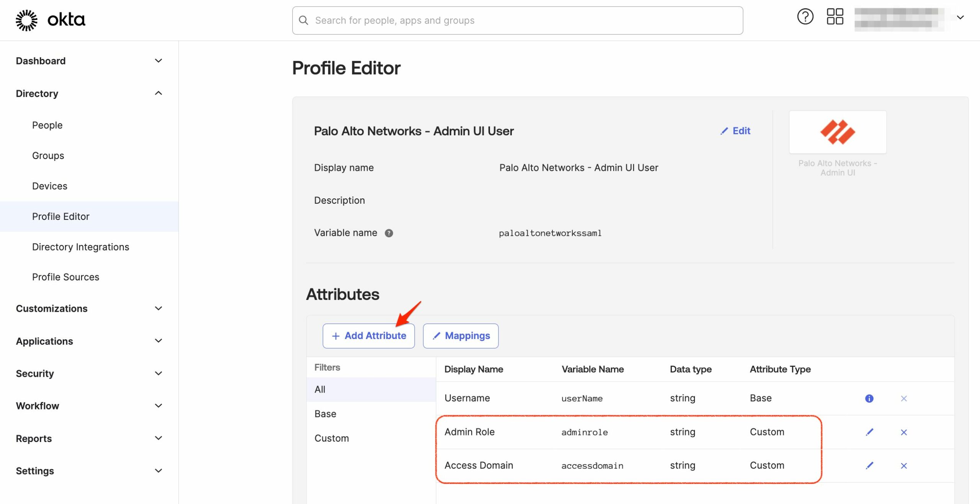Edit the Access Domain attribute pencil icon
Screen dimensions: 980x504
[x=869, y=466]
